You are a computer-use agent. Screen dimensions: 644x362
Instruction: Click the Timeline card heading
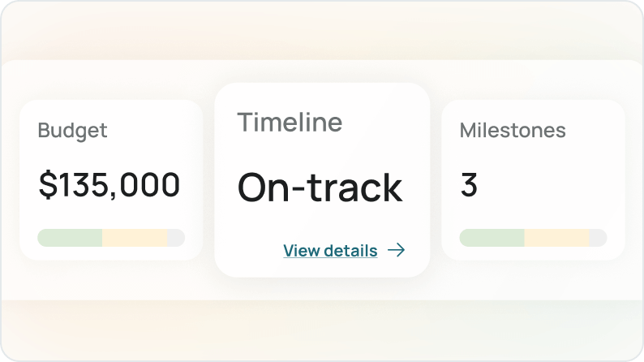coord(290,123)
